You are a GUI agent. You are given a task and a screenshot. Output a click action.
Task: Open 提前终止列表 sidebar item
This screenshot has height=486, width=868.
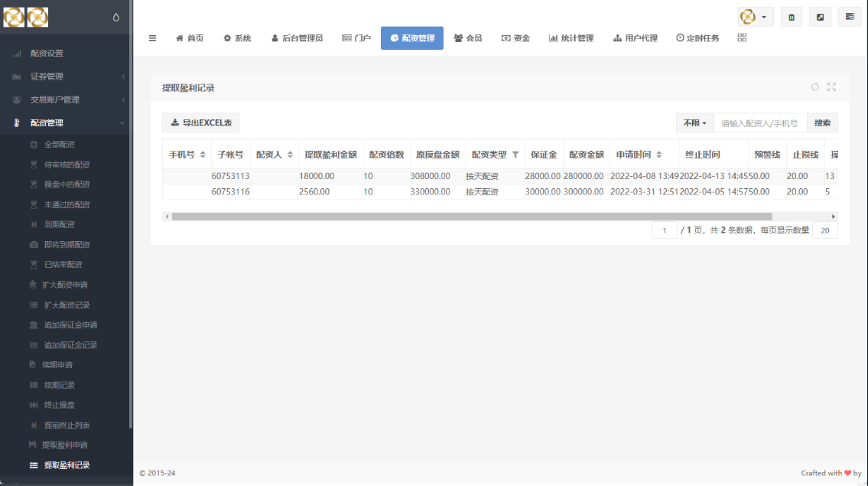pos(65,425)
